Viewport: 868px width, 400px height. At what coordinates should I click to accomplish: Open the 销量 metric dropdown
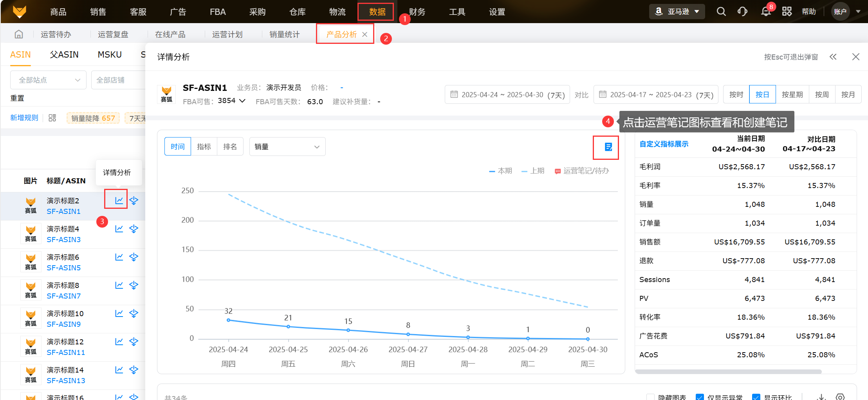(287, 147)
